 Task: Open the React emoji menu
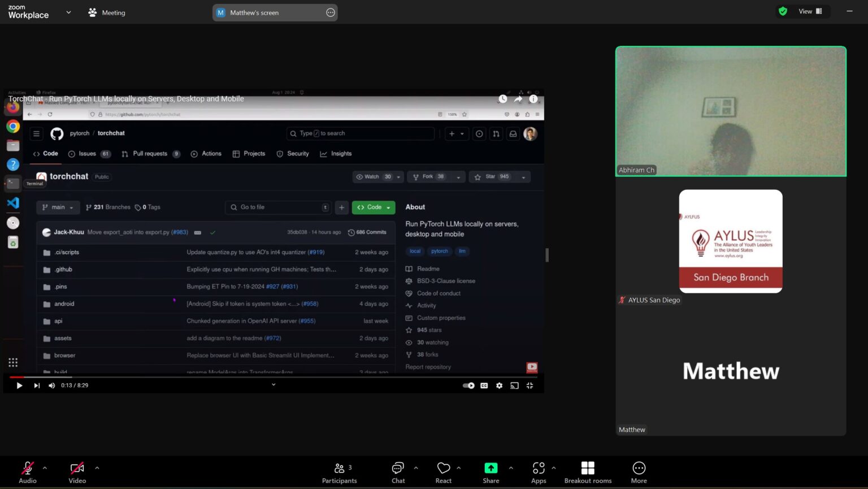444,472
